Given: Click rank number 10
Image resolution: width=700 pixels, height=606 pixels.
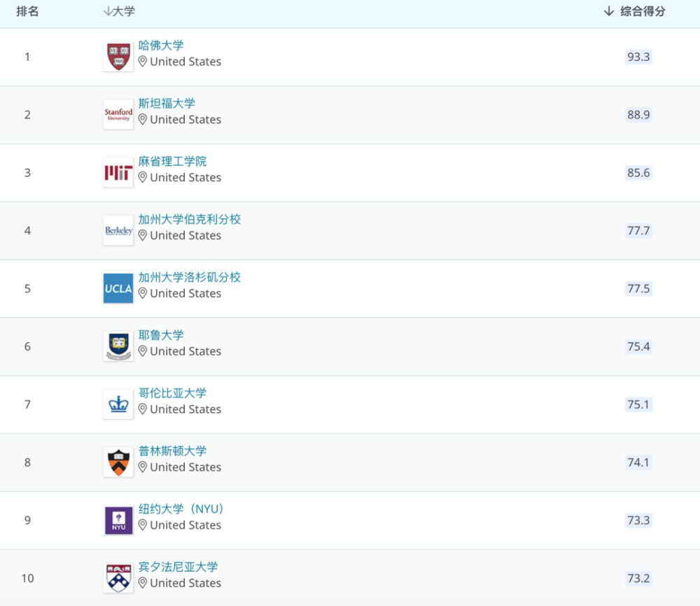Looking at the screenshot, I should tap(28, 578).
